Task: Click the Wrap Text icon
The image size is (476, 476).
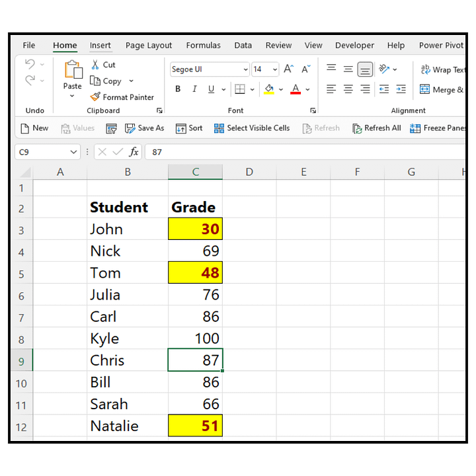Action: (425, 69)
